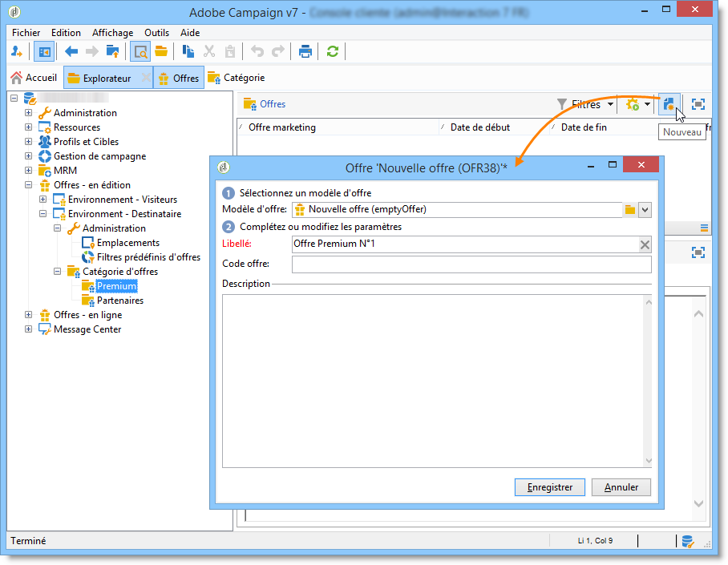Click the parent folder up icon
The height and width of the screenshot is (565, 728).
pos(113,51)
